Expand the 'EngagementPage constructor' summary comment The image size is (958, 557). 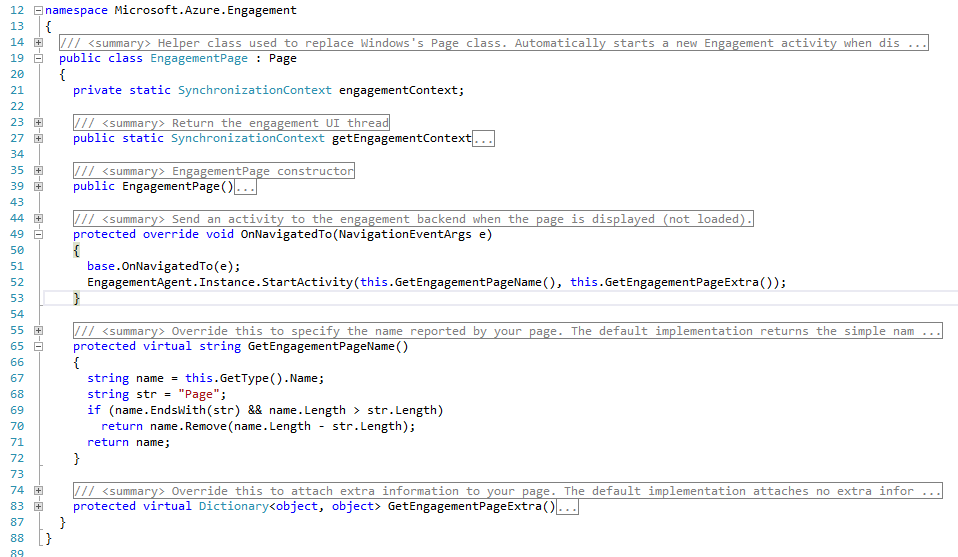click(x=38, y=170)
